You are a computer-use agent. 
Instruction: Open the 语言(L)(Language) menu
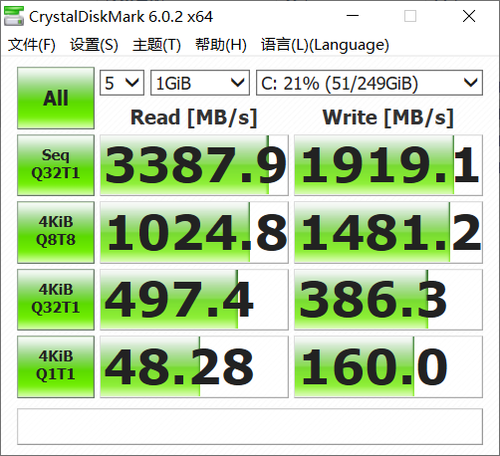tap(325, 45)
